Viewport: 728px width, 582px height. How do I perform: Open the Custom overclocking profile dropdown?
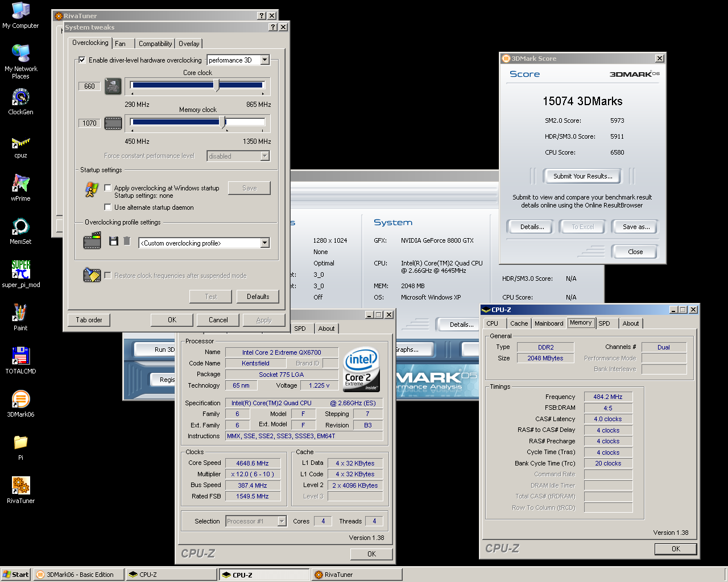pyautogui.click(x=264, y=243)
